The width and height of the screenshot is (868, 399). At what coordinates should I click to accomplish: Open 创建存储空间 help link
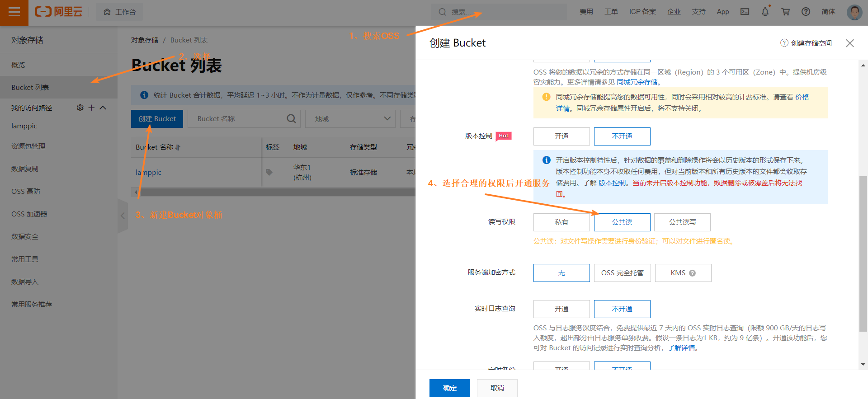pos(806,43)
